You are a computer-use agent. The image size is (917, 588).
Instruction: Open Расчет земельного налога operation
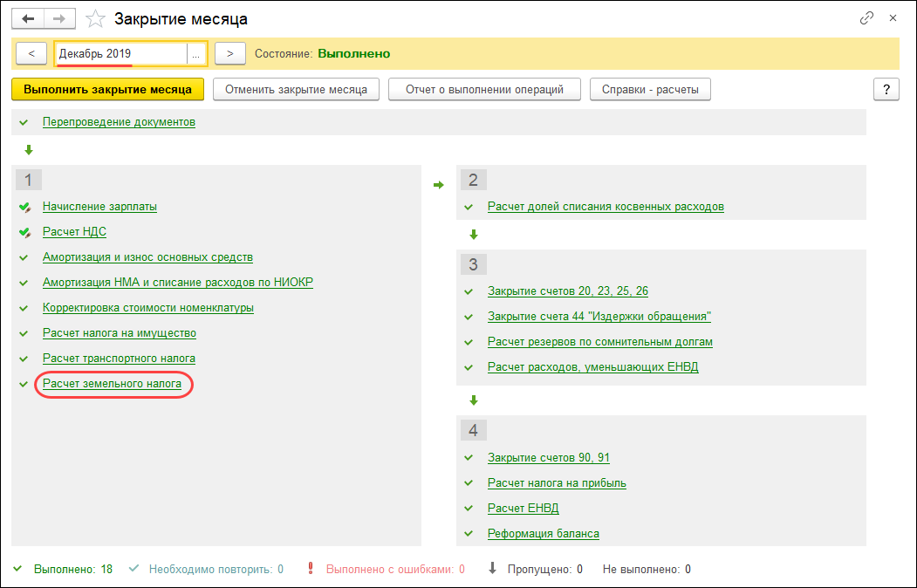point(112,383)
